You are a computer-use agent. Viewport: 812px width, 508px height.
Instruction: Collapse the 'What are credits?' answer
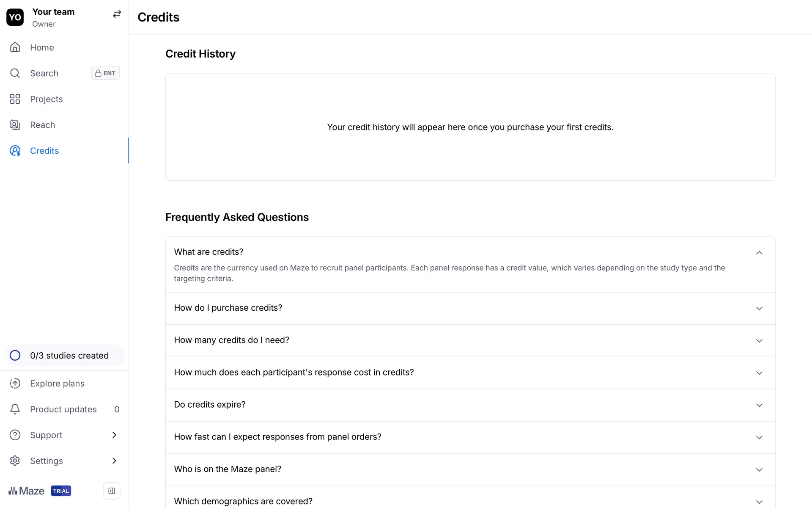coord(759,253)
